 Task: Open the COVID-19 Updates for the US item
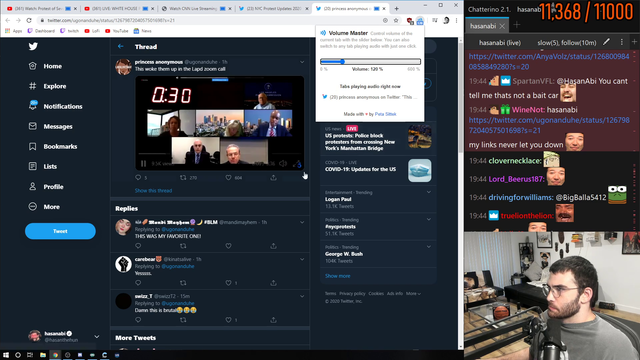[378, 170]
